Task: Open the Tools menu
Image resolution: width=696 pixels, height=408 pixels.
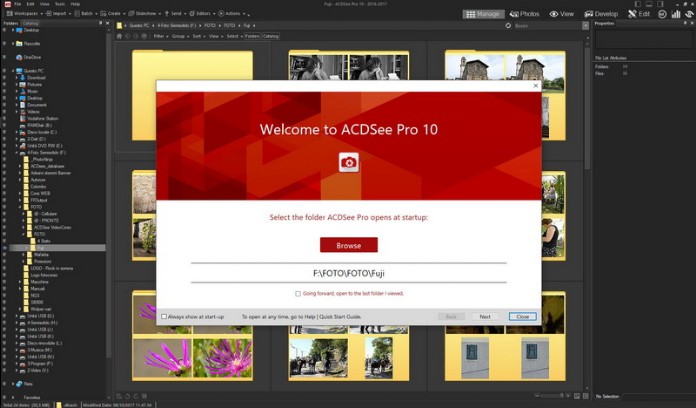Action: tap(60, 4)
